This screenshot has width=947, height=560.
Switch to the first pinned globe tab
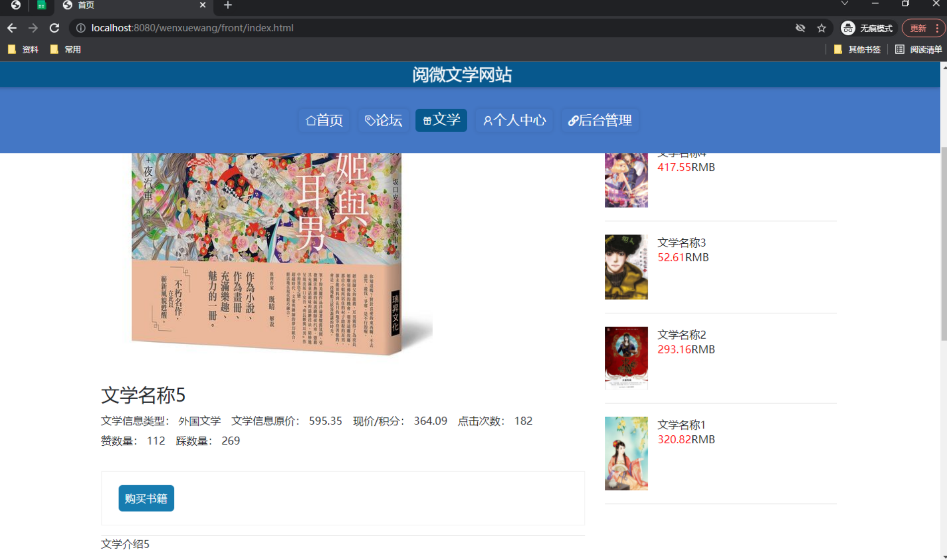[x=16, y=5]
